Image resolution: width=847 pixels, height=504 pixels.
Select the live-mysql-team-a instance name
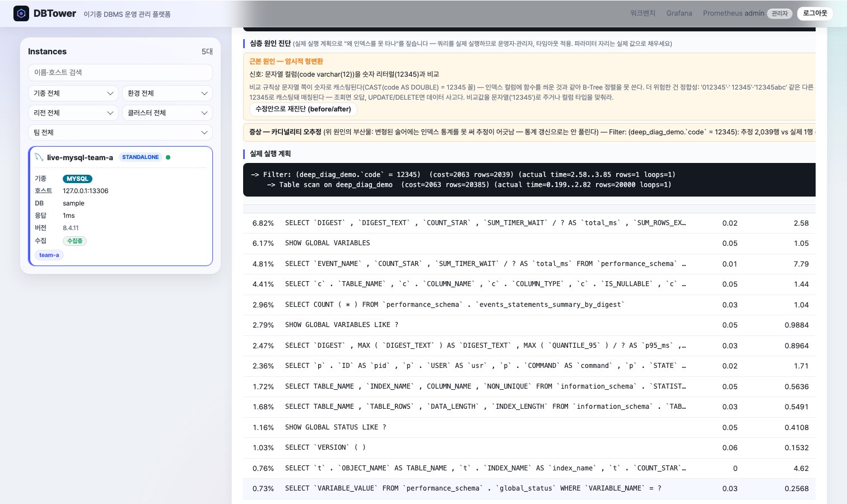tap(80, 157)
